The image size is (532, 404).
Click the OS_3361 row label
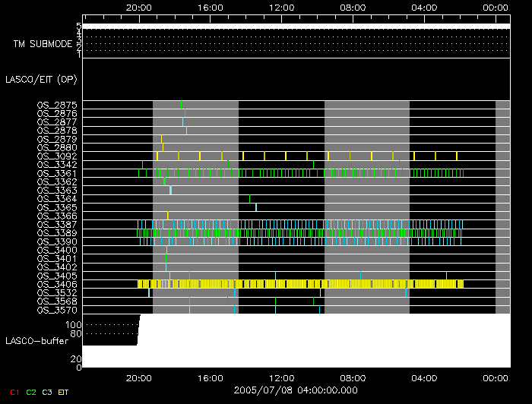(x=57, y=173)
